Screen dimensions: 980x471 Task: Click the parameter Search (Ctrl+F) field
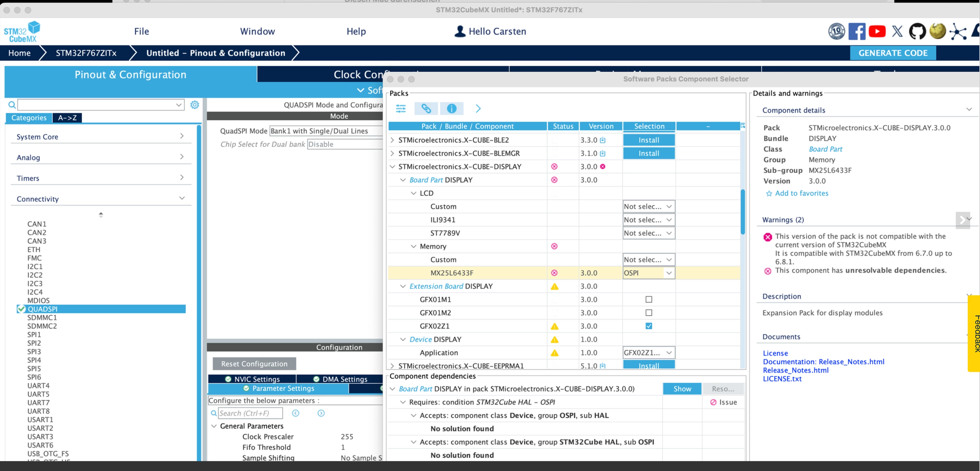pyautogui.click(x=250, y=413)
